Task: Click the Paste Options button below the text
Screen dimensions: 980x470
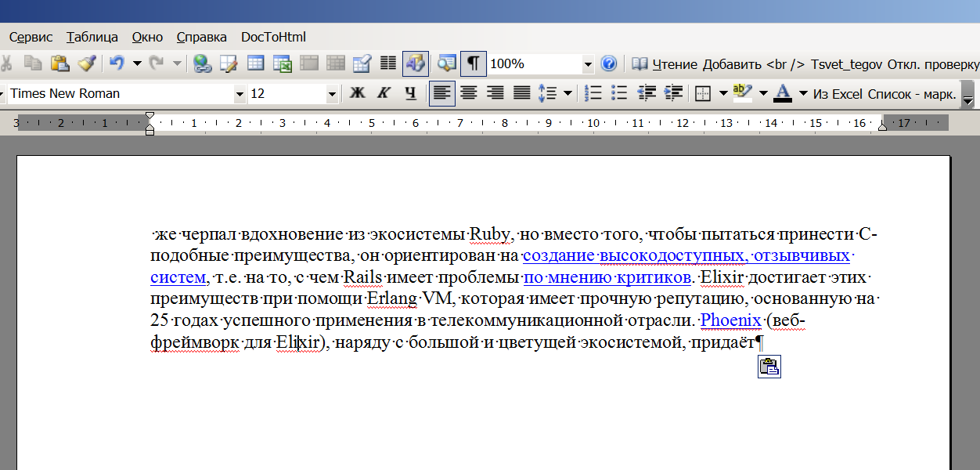Action: [x=769, y=367]
